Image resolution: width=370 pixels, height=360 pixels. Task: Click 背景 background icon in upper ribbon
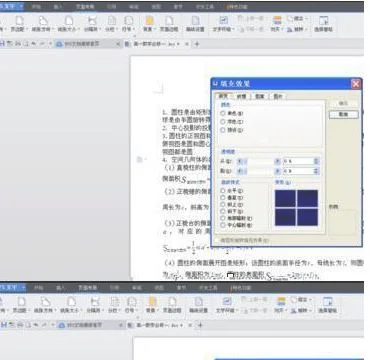[x=149, y=21]
